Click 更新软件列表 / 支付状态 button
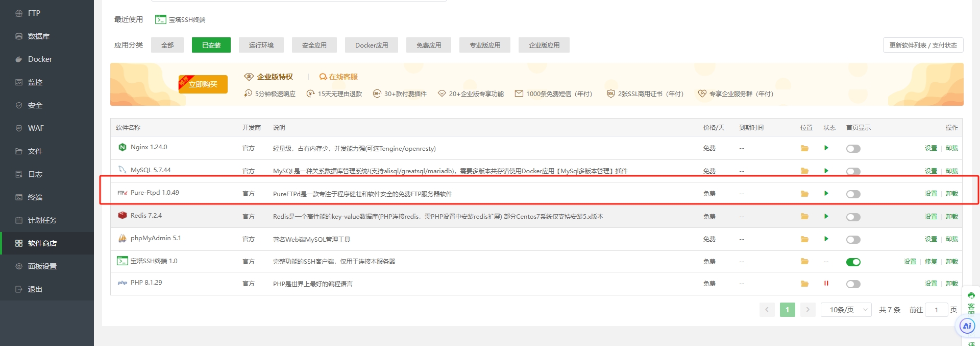Screen dimensions: 980x346 pyautogui.click(x=923, y=45)
